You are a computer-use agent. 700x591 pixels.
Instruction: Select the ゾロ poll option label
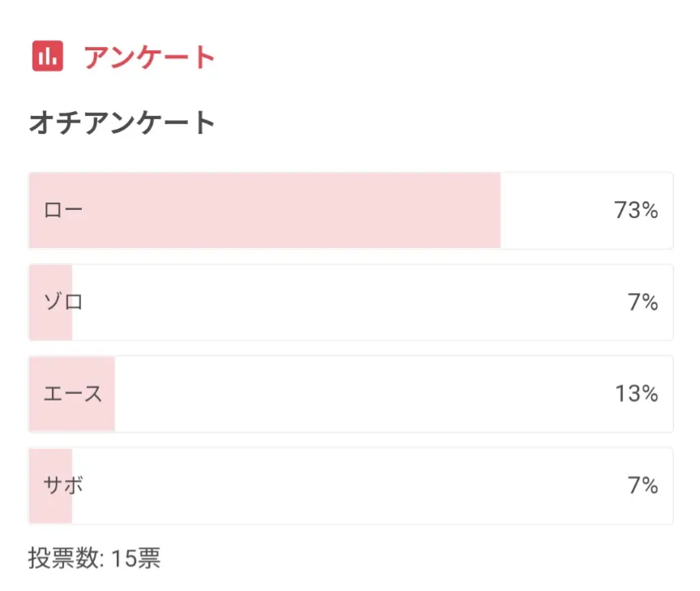click(63, 302)
